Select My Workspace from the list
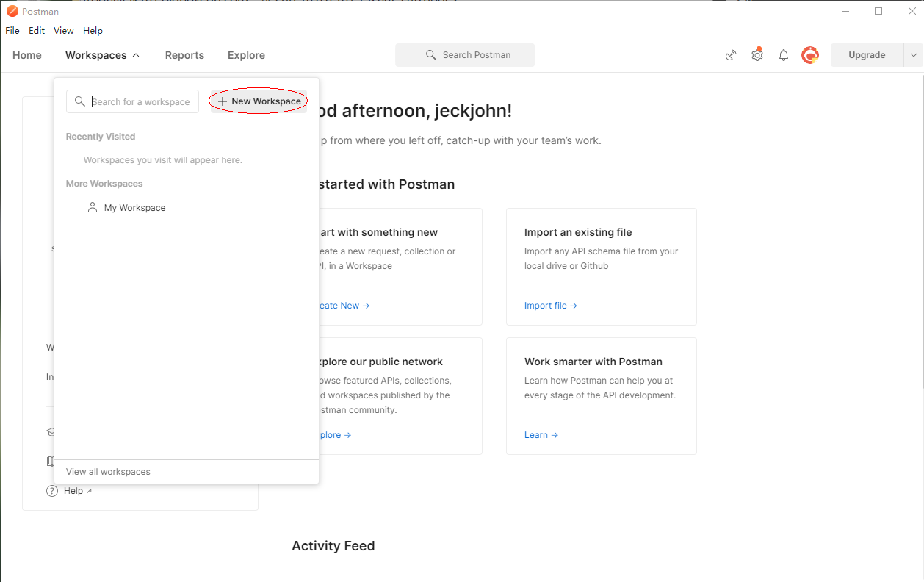The height and width of the screenshot is (582, 924). coord(134,208)
